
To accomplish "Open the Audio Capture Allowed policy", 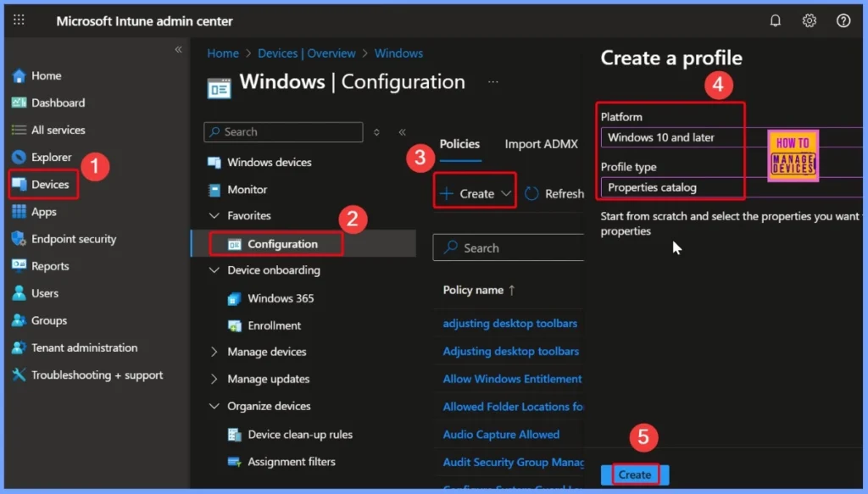I will (501, 435).
